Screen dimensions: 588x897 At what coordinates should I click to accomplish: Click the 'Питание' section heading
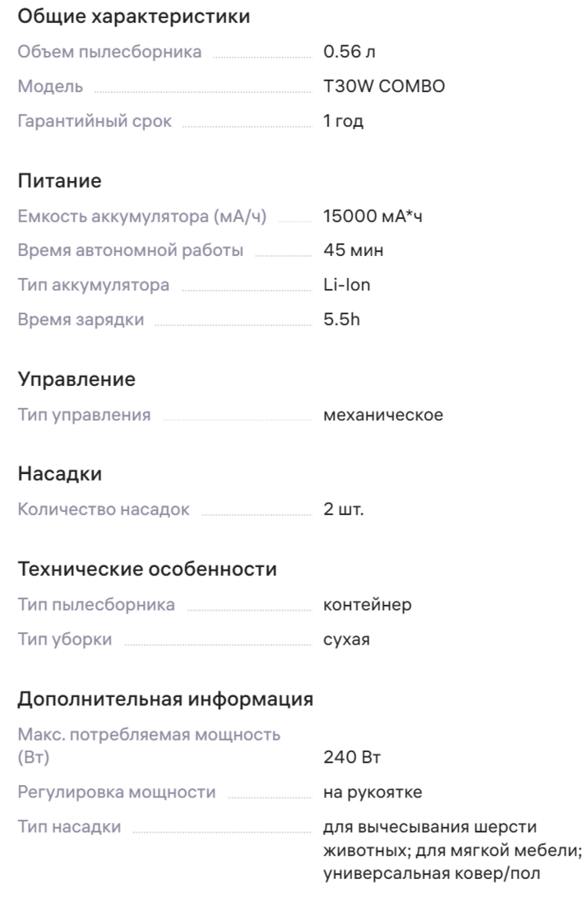coord(59,181)
